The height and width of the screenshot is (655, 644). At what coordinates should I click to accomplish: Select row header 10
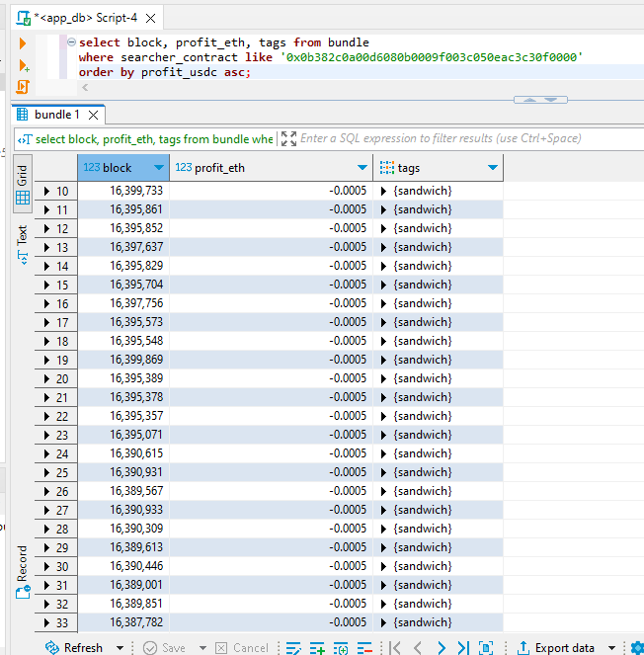[56, 192]
